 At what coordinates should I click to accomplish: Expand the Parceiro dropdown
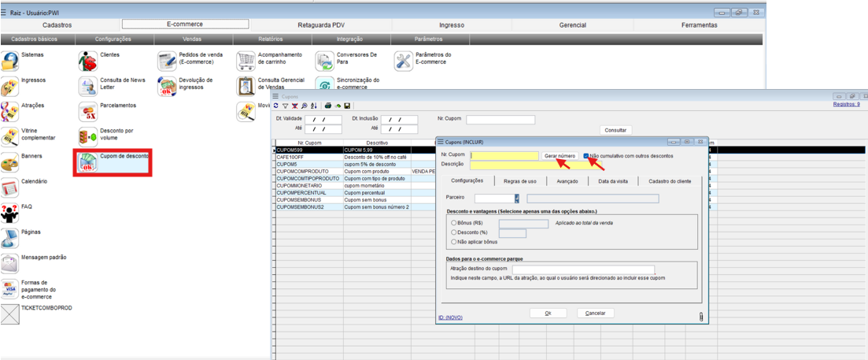517,199
